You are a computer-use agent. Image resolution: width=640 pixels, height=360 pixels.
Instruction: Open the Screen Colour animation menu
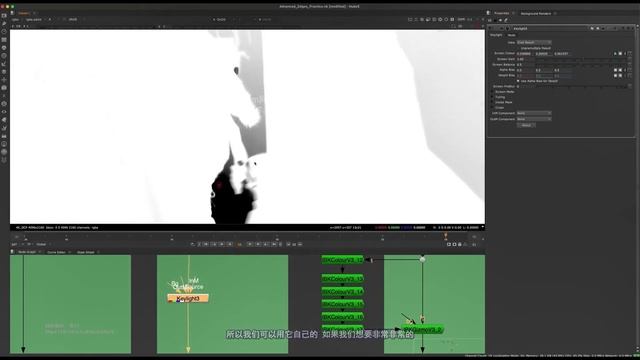pyautogui.click(x=630, y=53)
